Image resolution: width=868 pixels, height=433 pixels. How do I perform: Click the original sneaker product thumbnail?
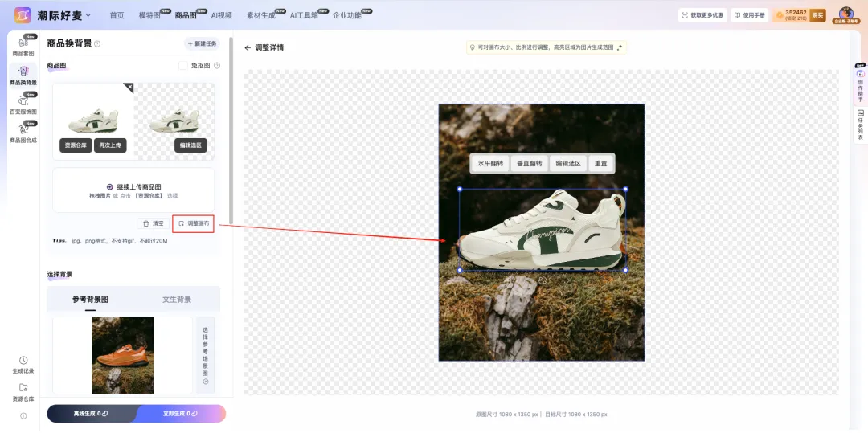coord(93,121)
